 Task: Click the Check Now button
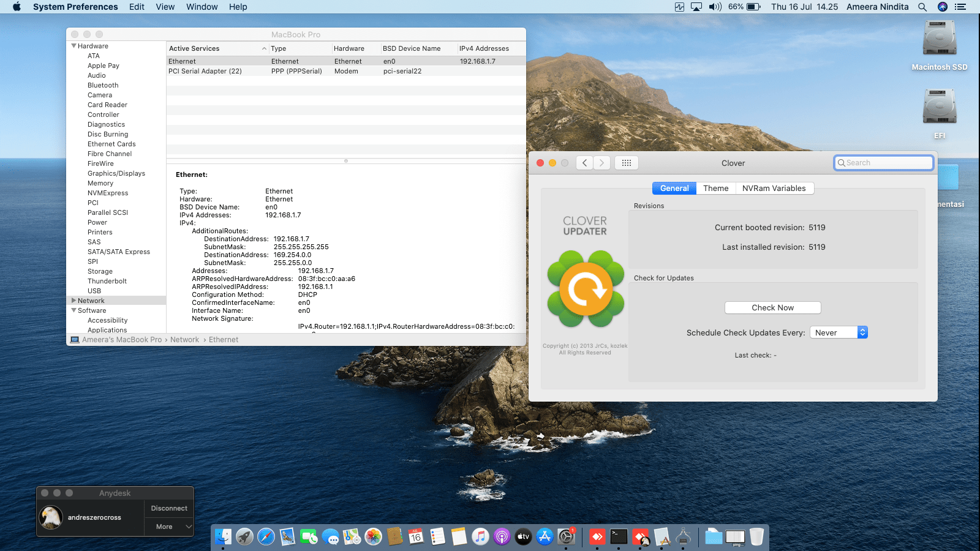coord(772,308)
